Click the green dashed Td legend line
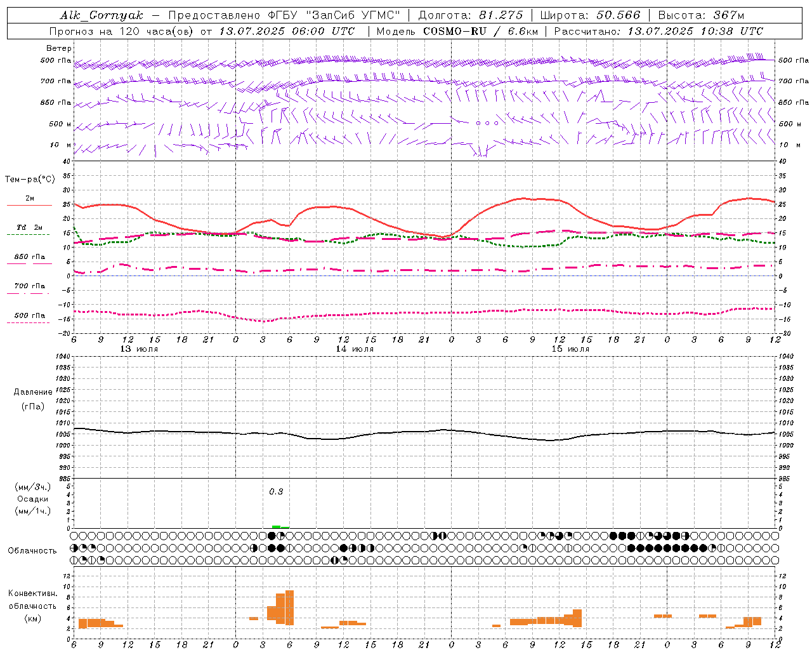The height and width of the screenshot is (650, 812). [x=29, y=235]
